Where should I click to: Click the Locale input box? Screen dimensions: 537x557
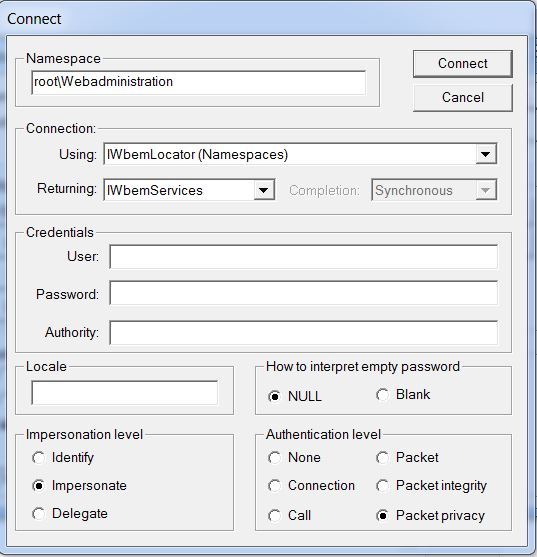click(125, 393)
